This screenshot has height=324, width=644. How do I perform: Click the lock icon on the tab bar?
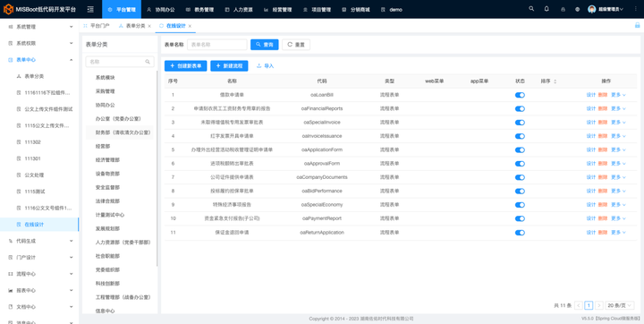coord(638,25)
